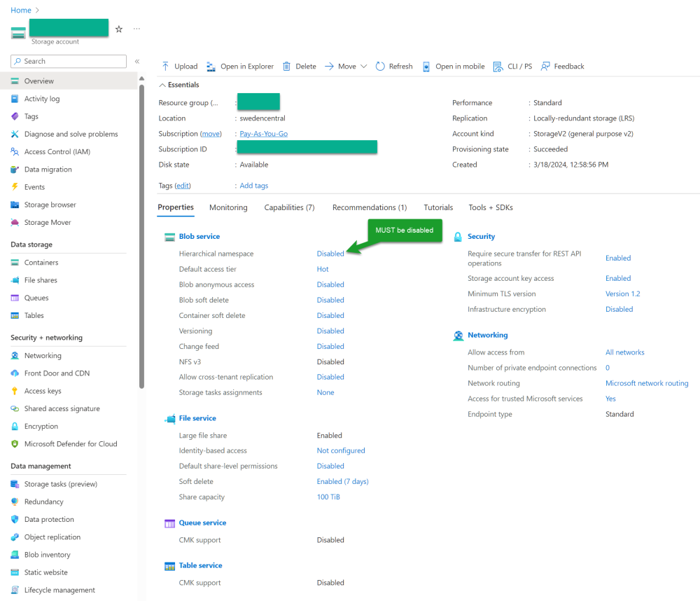Click the Access keys key icon
Image resolution: width=700 pixels, height=601 pixels.
pyautogui.click(x=15, y=391)
